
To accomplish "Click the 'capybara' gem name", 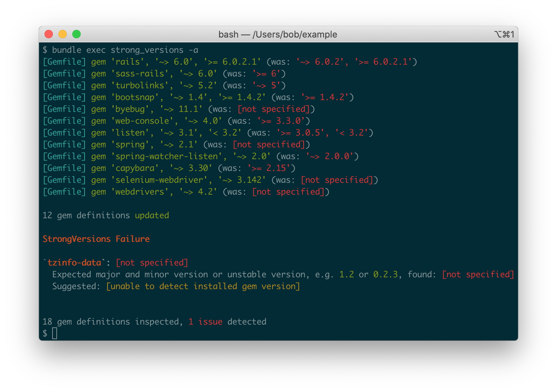I will pos(135,168).
